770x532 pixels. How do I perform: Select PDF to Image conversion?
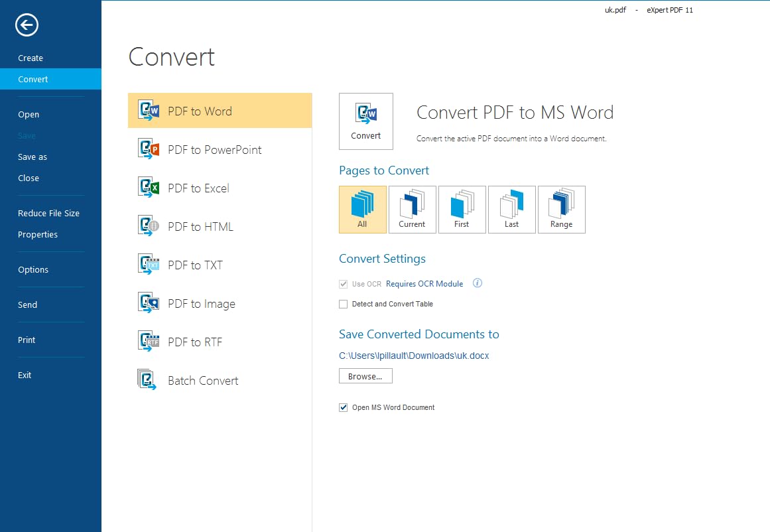[201, 304]
